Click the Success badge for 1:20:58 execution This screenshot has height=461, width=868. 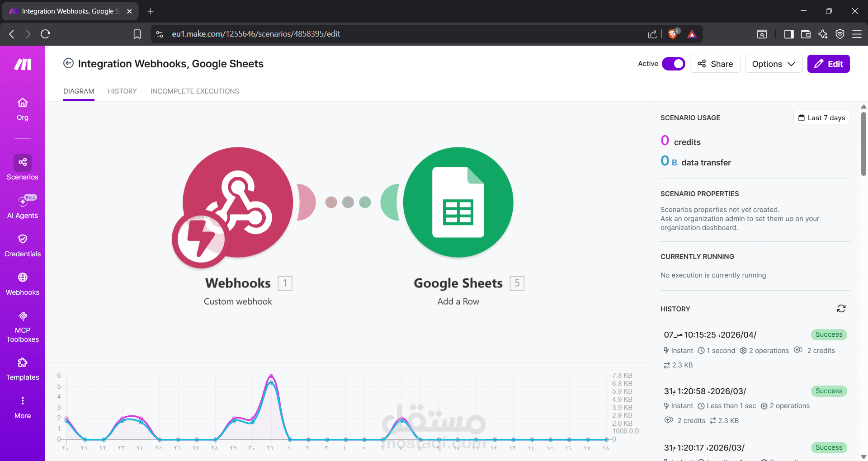click(x=829, y=391)
